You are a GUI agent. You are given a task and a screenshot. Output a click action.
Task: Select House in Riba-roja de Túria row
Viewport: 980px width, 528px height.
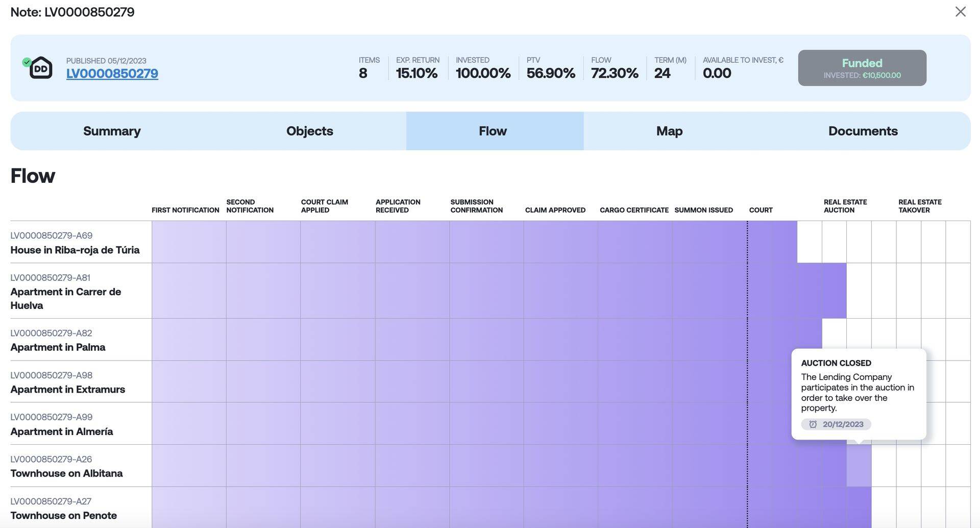[x=75, y=250]
